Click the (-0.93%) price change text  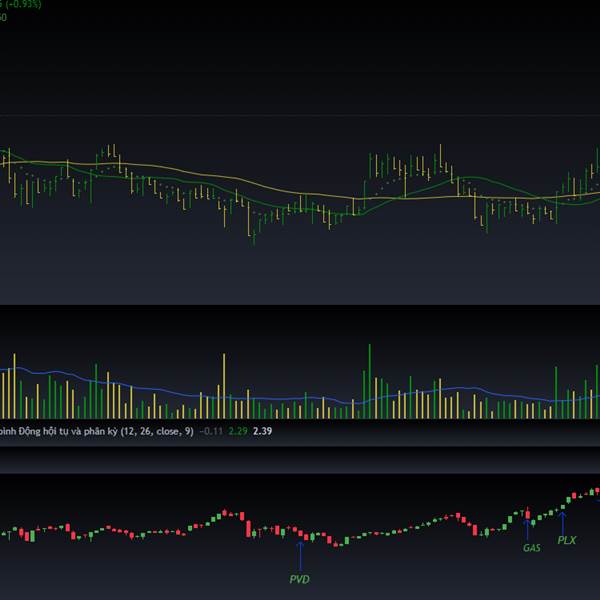coord(18,3)
